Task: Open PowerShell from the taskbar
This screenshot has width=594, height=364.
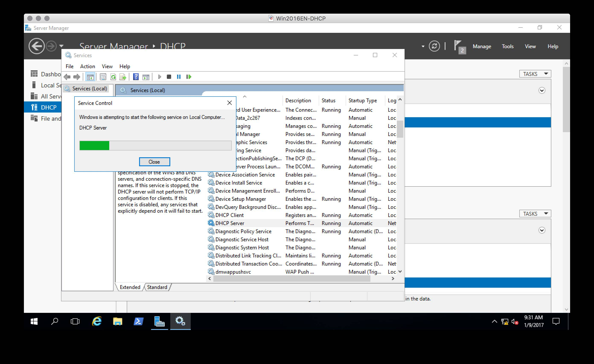Action: coord(138,321)
